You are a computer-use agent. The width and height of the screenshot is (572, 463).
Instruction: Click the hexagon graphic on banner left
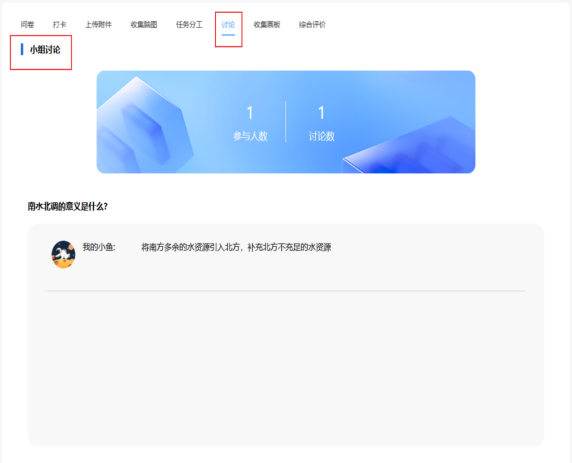(x=145, y=125)
